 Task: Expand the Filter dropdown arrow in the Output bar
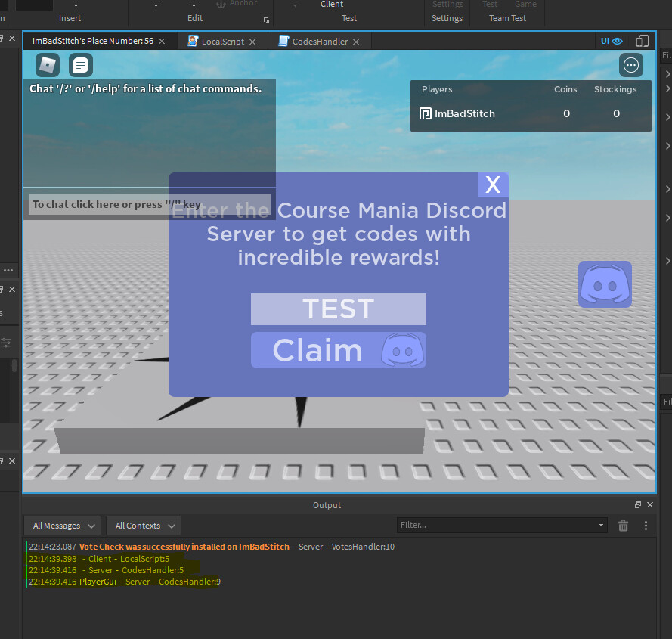(x=601, y=526)
